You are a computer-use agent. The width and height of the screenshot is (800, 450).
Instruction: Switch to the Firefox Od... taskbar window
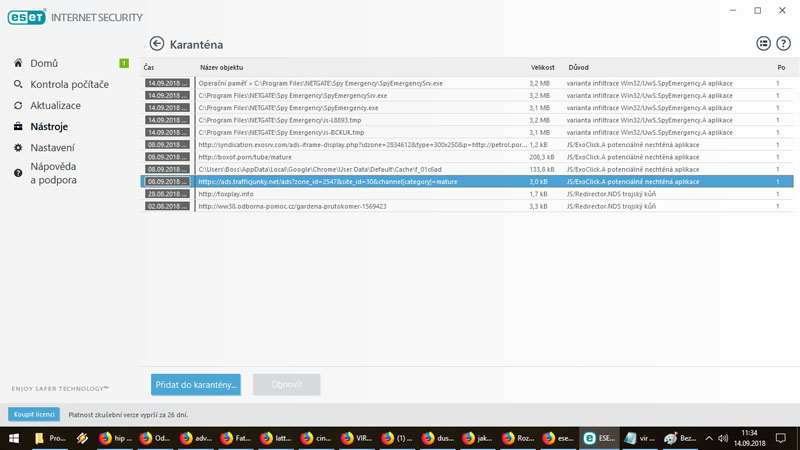156,438
